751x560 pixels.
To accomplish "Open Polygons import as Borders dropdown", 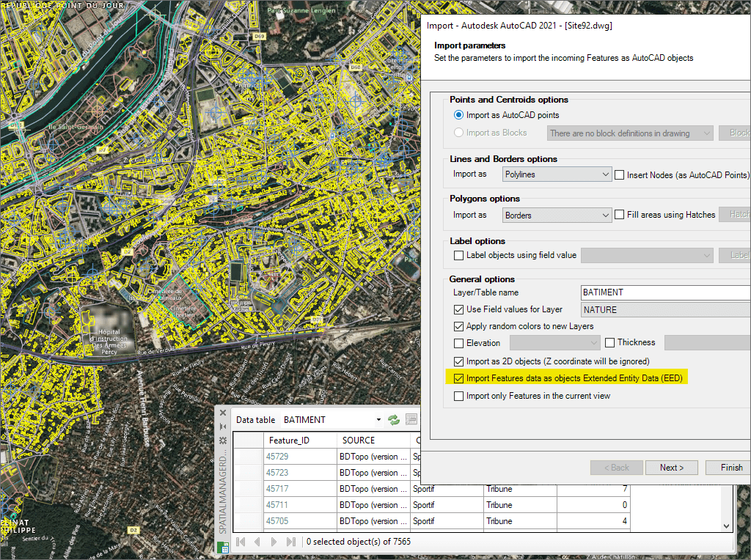I will 557,215.
